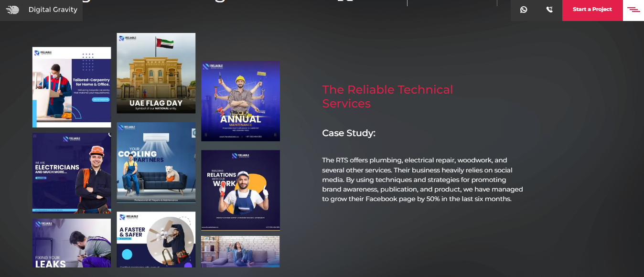Open the A Faster & Safer post thumbnail
The image size is (644, 277).
[x=156, y=239]
